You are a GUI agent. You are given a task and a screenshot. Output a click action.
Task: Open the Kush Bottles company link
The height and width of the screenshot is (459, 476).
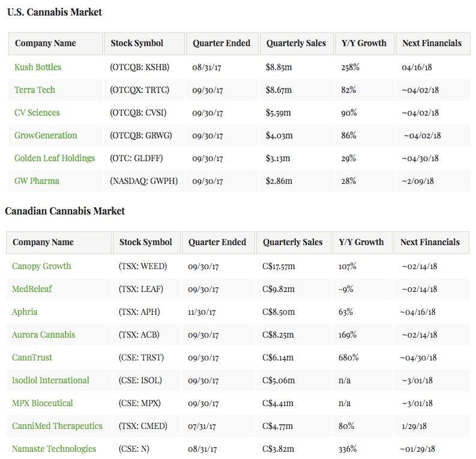pos(38,67)
